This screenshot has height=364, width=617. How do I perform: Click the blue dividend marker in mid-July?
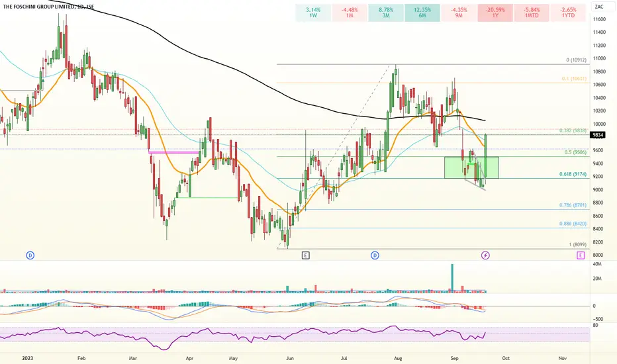point(375,255)
